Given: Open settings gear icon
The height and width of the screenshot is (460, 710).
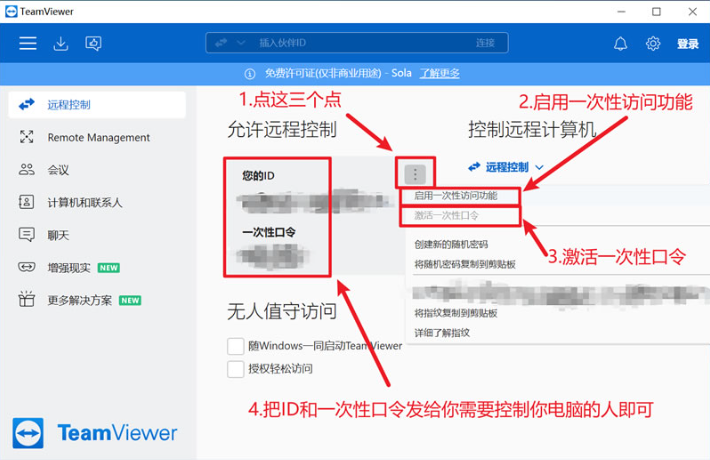Looking at the screenshot, I should click(653, 43).
